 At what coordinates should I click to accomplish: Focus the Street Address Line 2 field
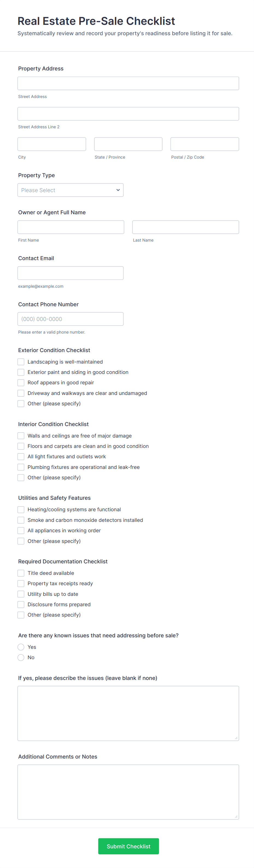[x=128, y=114]
